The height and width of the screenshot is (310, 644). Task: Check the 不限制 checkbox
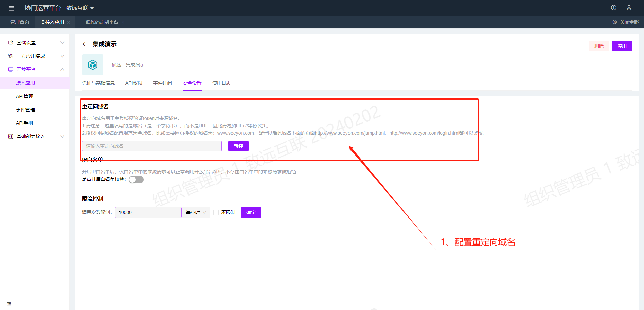coord(216,212)
